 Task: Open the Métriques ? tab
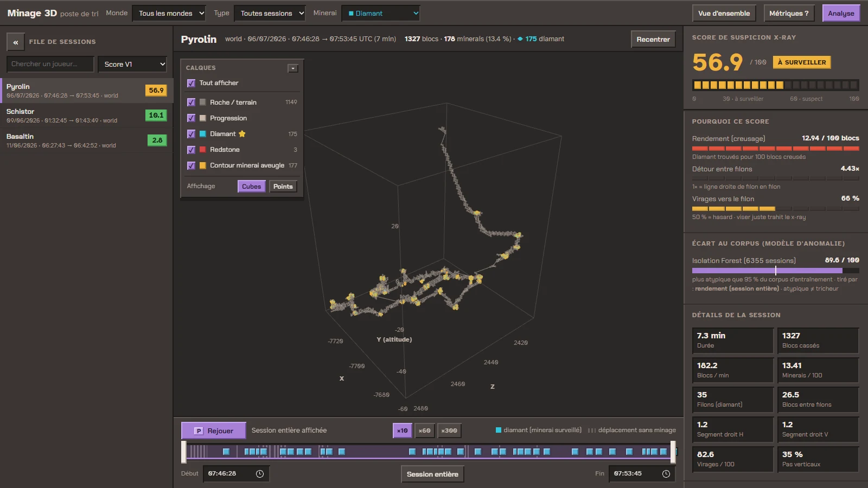click(789, 14)
